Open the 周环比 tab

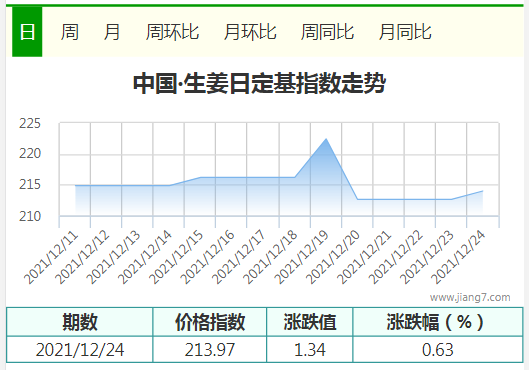172,32
